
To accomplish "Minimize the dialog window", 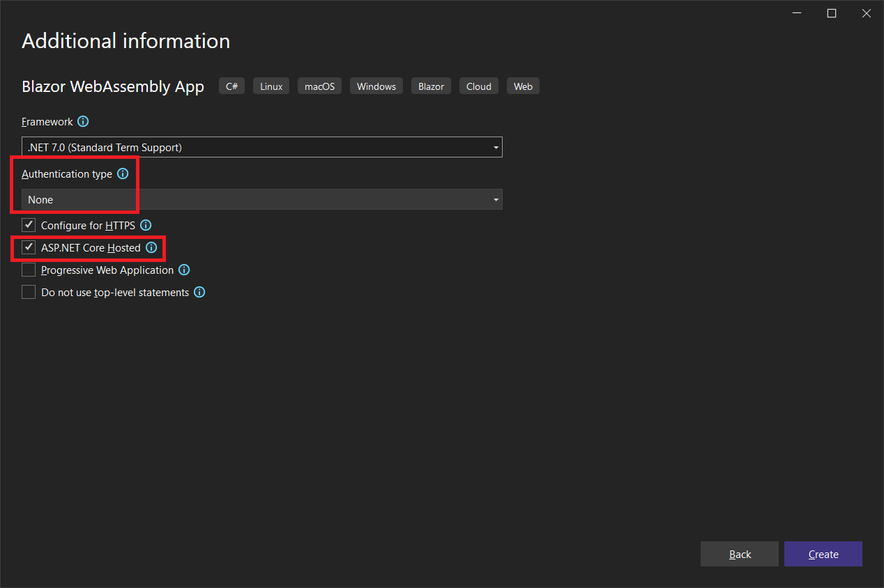I will [x=798, y=13].
